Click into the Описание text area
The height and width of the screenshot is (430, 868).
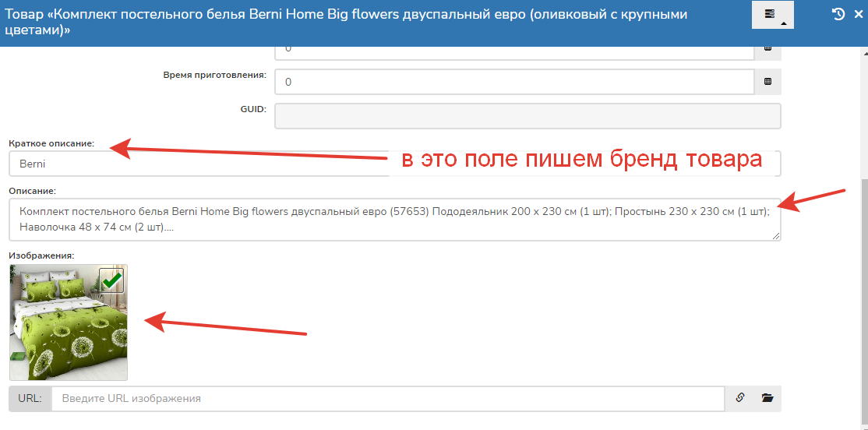point(395,220)
